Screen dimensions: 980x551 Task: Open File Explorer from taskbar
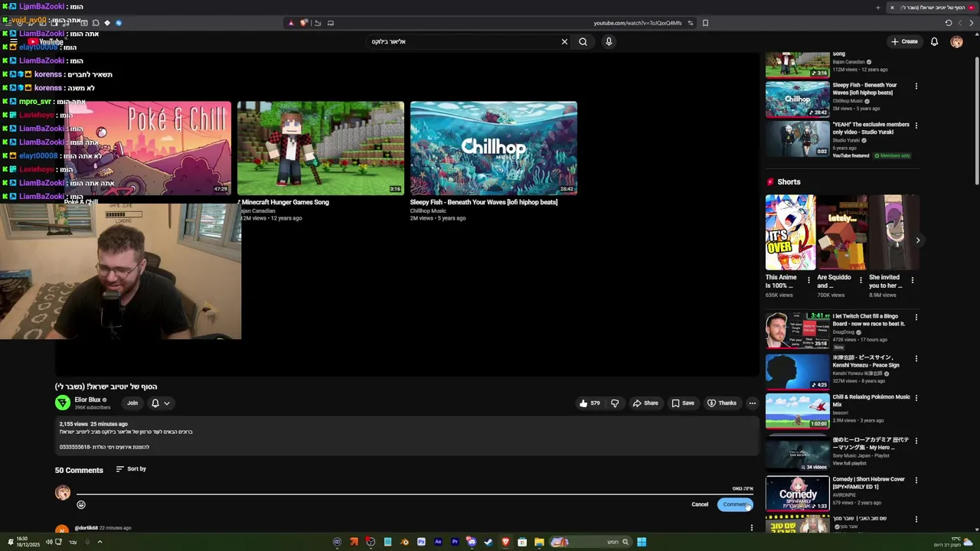tap(539, 542)
